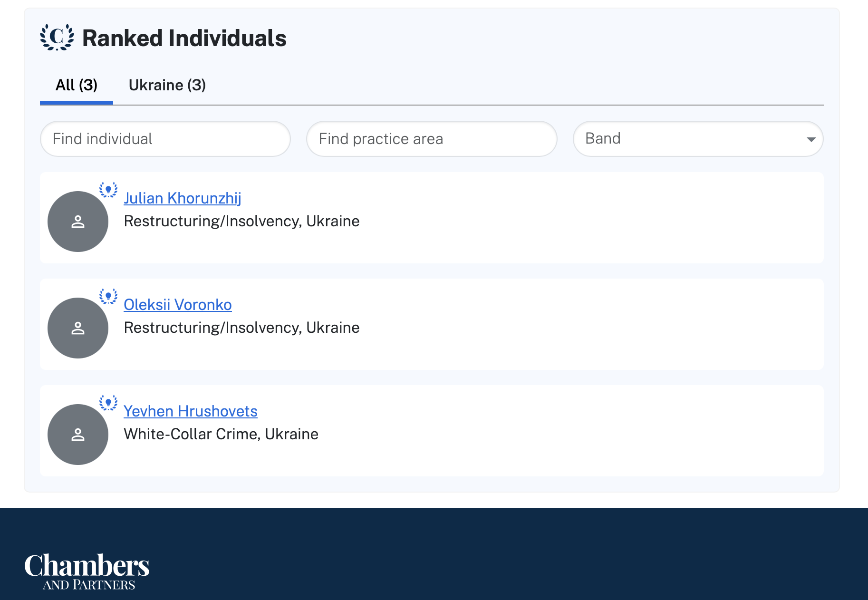Click the ranked laurel badge above Oleksii Voronko's avatar
This screenshot has width=868, height=600.
108,296
